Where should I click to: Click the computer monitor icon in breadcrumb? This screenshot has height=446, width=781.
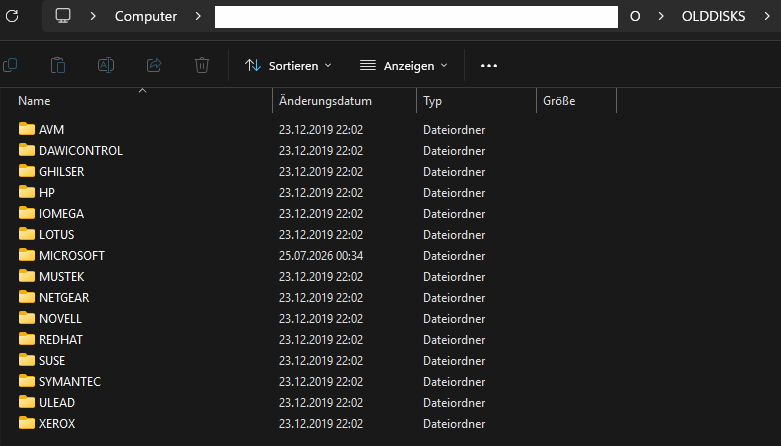[x=63, y=16]
